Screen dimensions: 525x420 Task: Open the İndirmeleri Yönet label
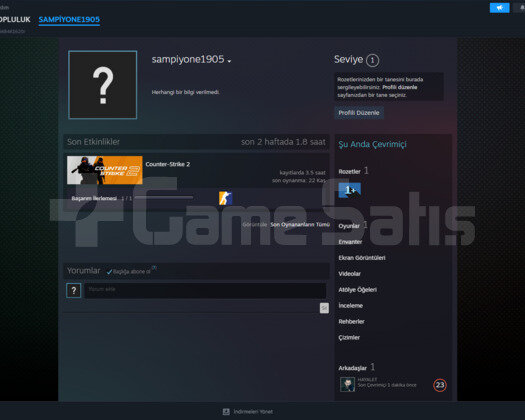253,412
